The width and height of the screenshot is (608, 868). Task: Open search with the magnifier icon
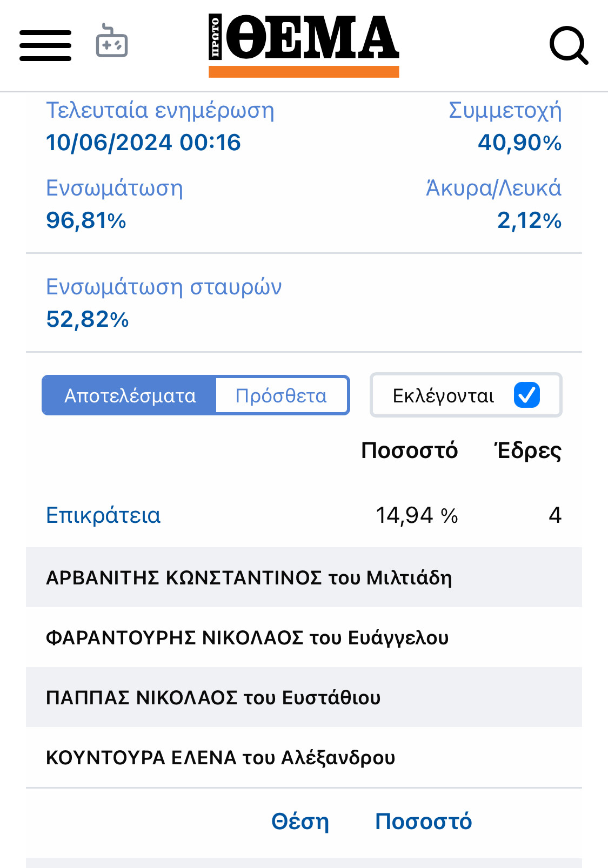(569, 46)
